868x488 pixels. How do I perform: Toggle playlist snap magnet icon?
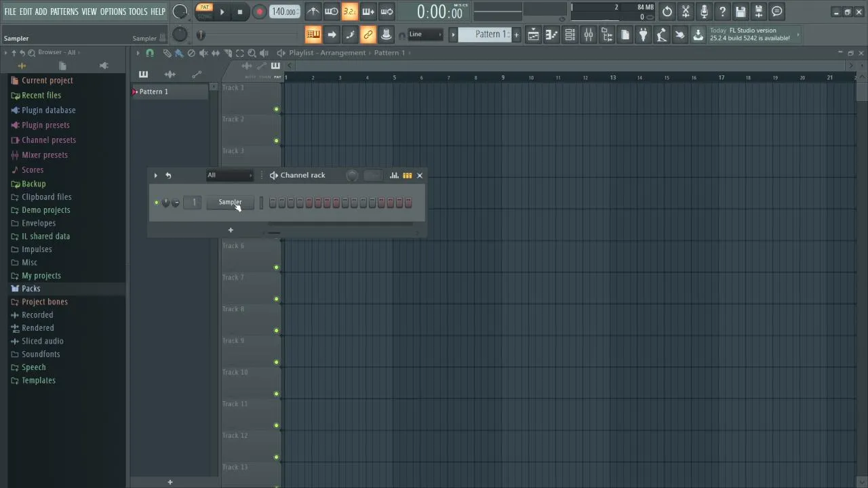click(150, 53)
